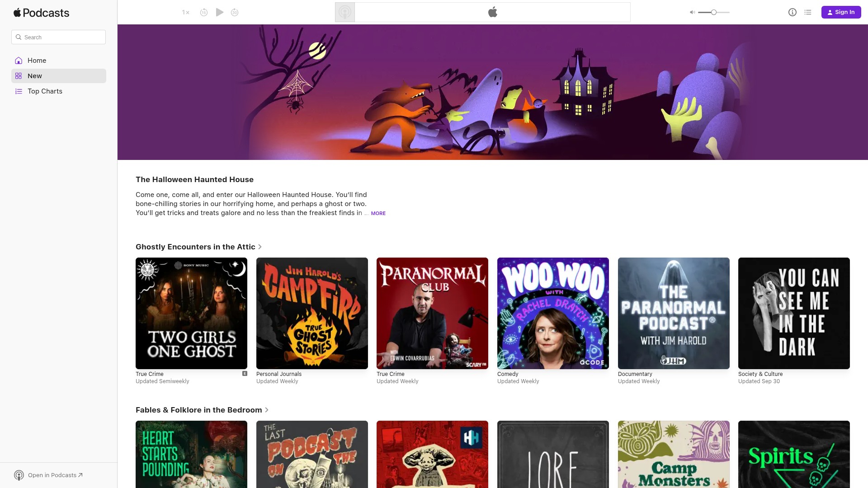Screen dimensions: 868x488
Task: Open Ghostly Encounters in the Attic section
Action: pyautogui.click(x=199, y=247)
